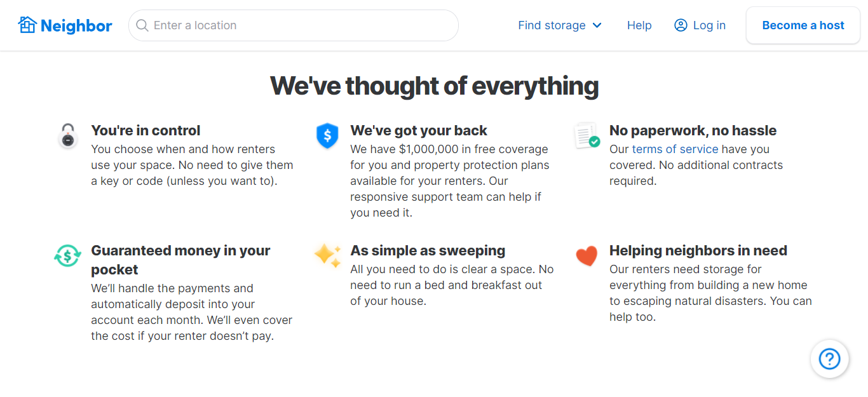Click the document checkmark paperwork icon
This screenshot has width=868, height=397.
click(587, 136)
